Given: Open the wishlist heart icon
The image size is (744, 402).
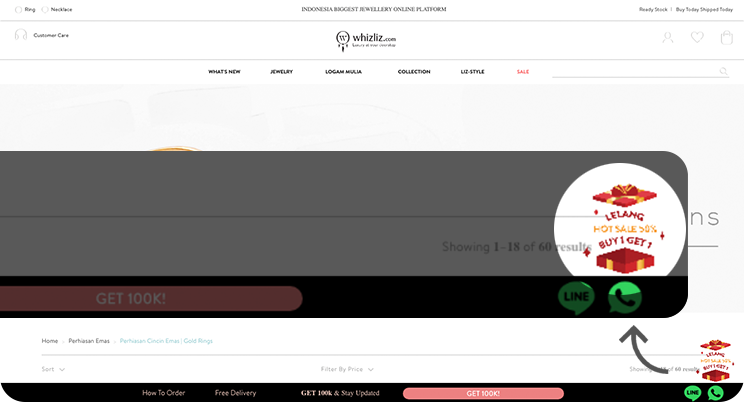Looking at the screenshot, I should pos(697,38).
